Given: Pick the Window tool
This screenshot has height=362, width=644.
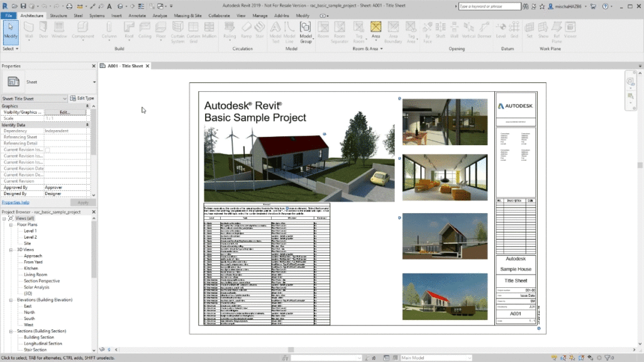Looking at the screenshot, I should pos(59,30).
